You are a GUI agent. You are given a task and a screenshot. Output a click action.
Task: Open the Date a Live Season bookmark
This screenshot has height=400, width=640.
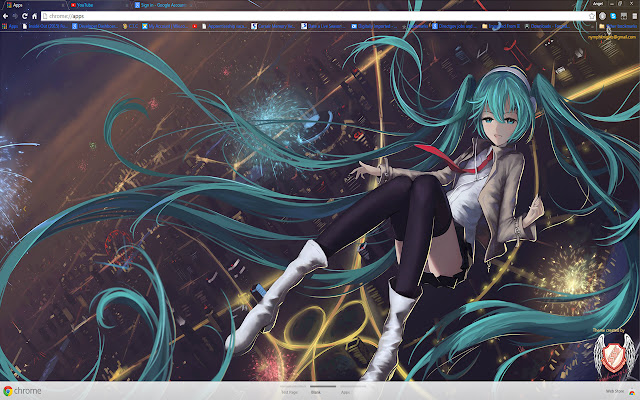click(323, 26)
